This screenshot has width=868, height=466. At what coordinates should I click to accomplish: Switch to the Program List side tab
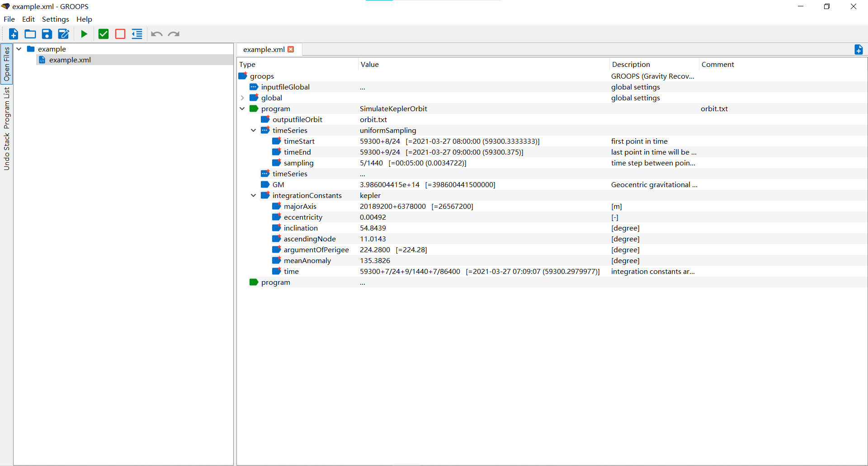pos(7,108)
